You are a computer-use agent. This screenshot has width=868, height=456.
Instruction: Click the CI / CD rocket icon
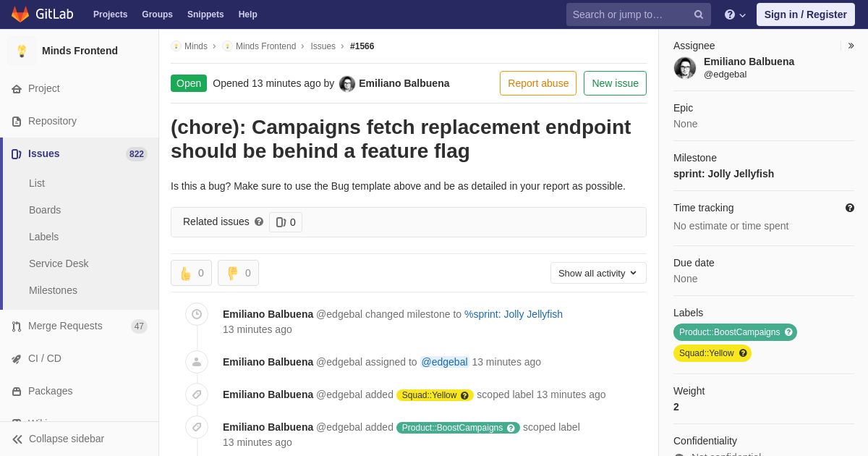[x=17, y=359]
